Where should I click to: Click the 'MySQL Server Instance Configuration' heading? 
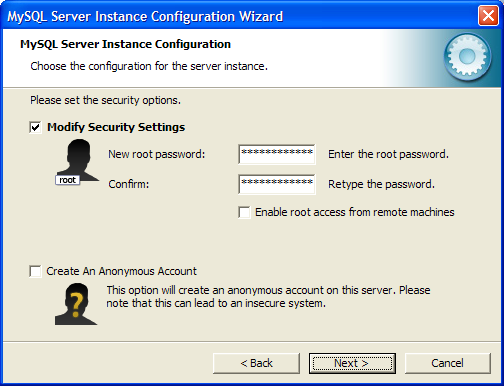[125, 44]
